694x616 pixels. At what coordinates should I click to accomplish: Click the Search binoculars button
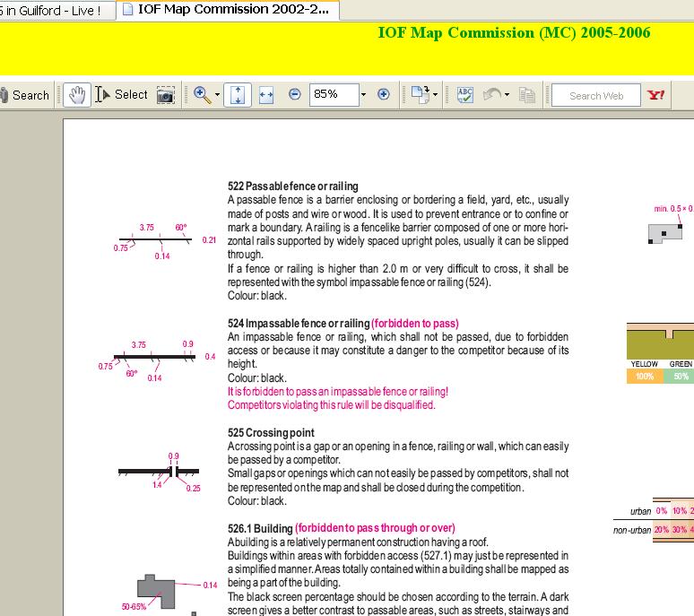[x=24, y=95]
